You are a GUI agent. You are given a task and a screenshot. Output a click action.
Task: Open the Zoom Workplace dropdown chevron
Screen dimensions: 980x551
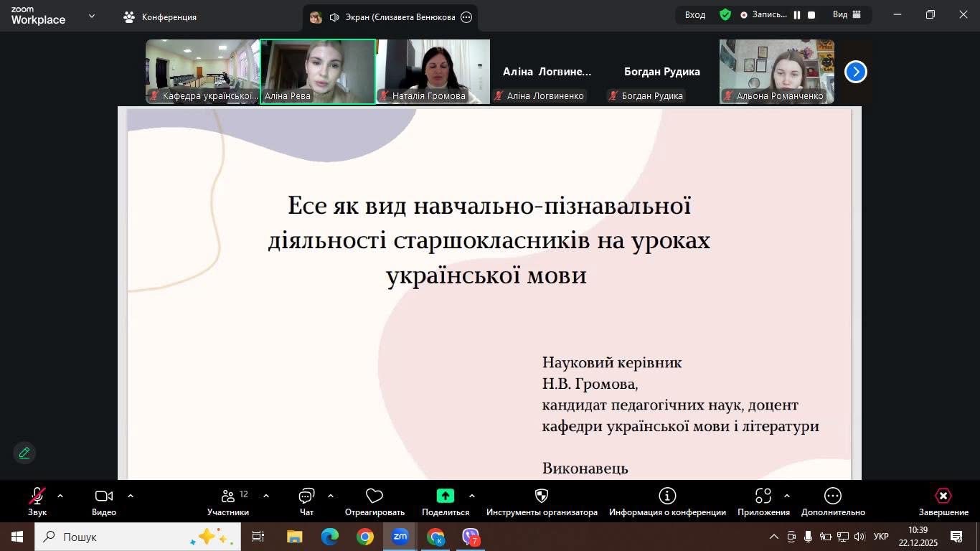tap(92, 16)
